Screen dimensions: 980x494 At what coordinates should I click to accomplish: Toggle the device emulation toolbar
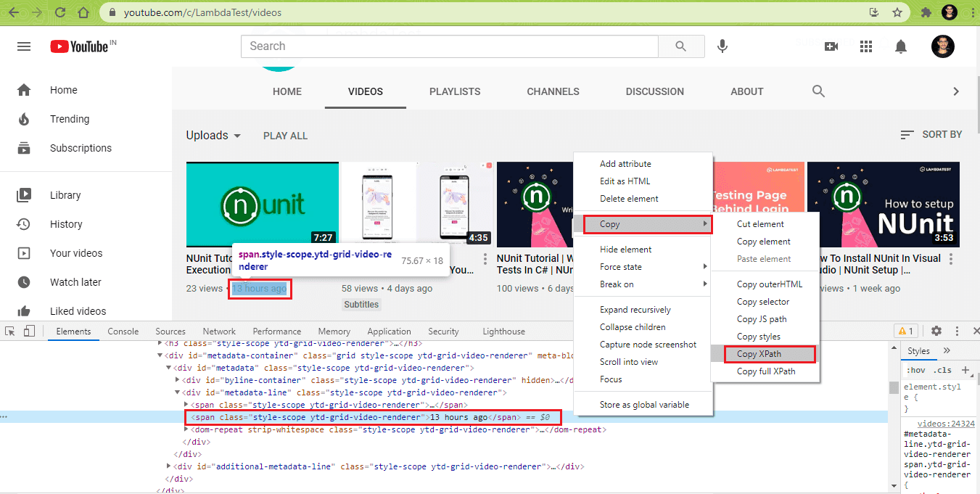tap(28, 330)
